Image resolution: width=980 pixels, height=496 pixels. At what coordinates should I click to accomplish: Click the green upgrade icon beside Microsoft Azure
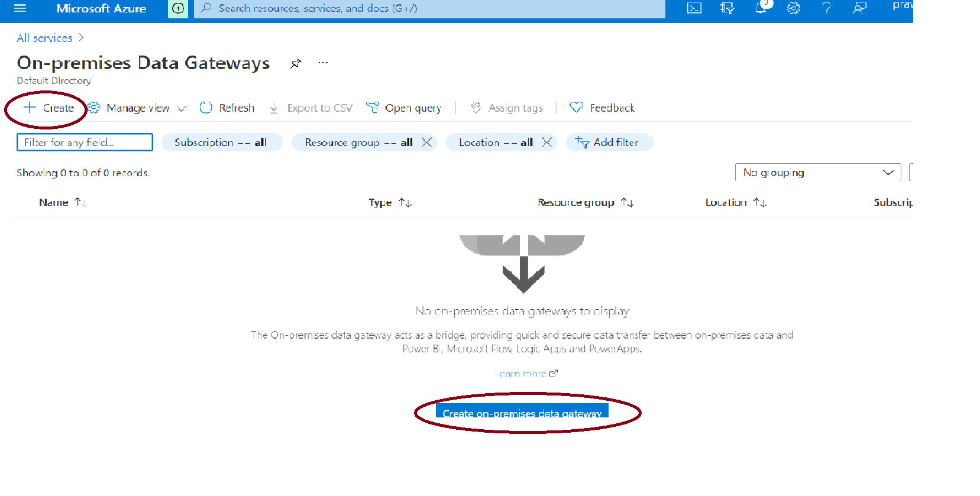click(x=178, y=8)
